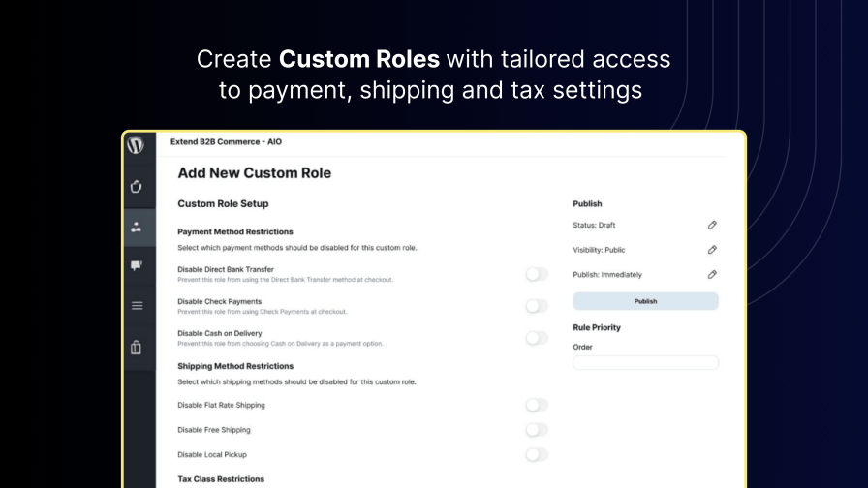
Task: Click the Extend B2B Commerce - AIO title
Action: click(x=226, y=142)
